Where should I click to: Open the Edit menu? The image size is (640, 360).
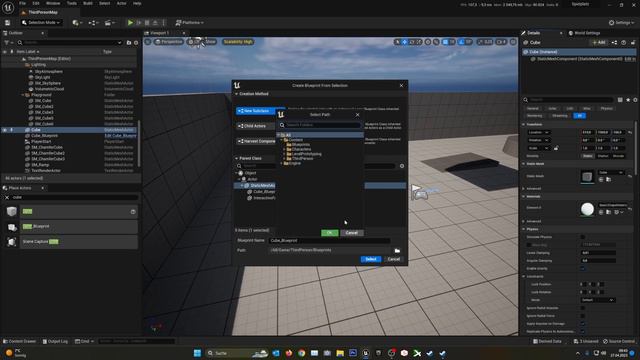pos(36,3)
